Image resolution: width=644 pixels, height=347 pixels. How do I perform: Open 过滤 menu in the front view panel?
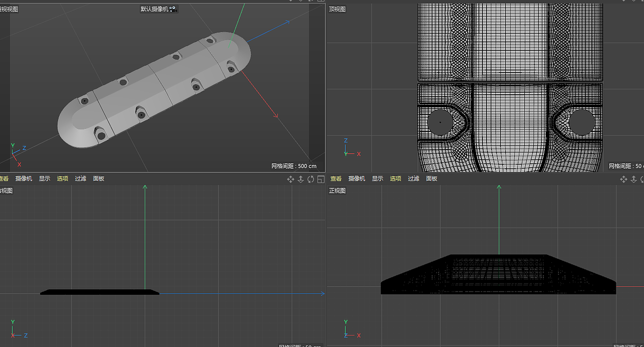tap(414, 179)
